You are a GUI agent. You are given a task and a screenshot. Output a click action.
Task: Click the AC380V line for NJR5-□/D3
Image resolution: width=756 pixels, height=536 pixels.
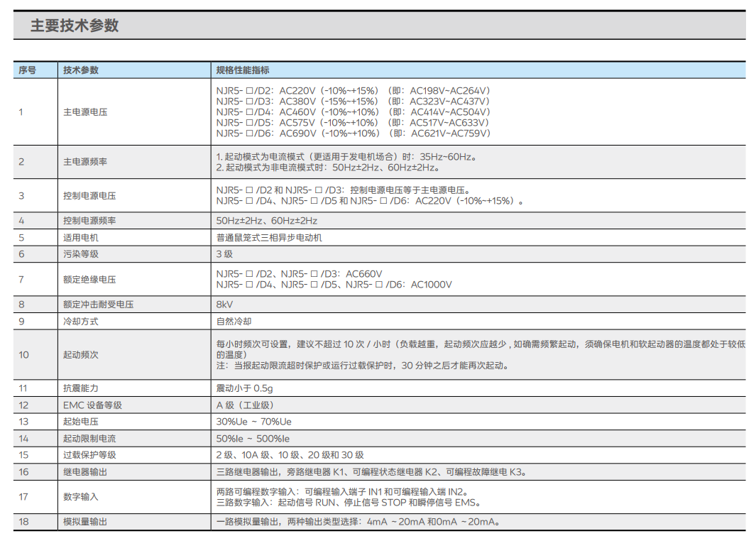pyautogui.click(x=353, y=102)
